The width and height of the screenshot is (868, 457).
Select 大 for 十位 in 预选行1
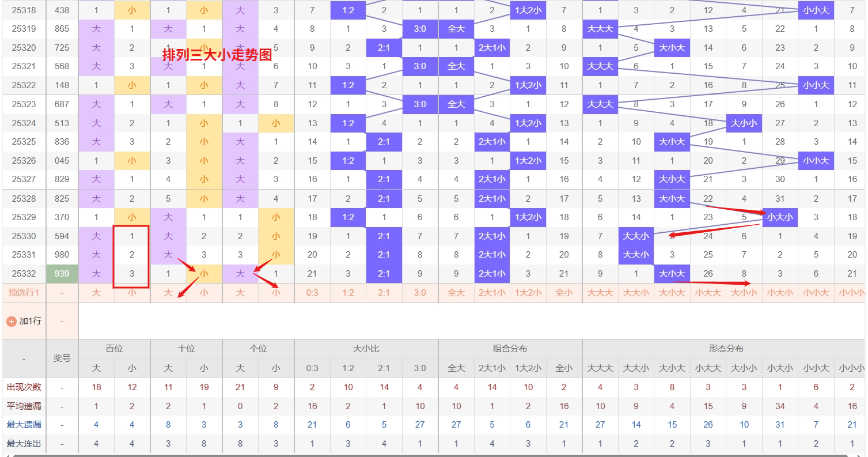click(x=168, y=293)
